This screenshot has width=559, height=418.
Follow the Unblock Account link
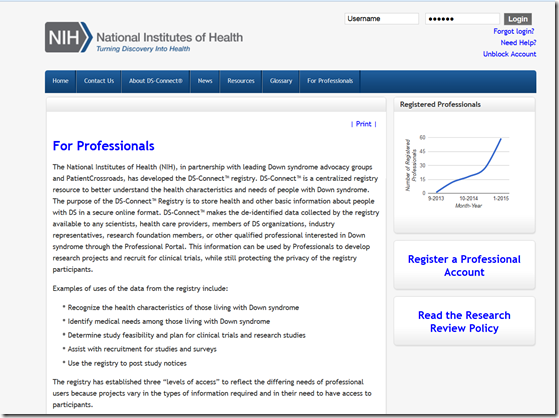coord(509,54)
